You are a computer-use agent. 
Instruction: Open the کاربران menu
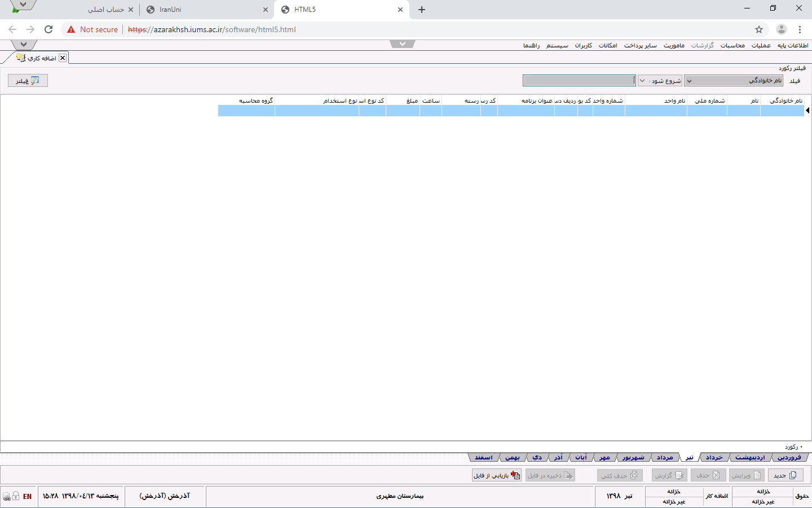(x=584, y=45)
